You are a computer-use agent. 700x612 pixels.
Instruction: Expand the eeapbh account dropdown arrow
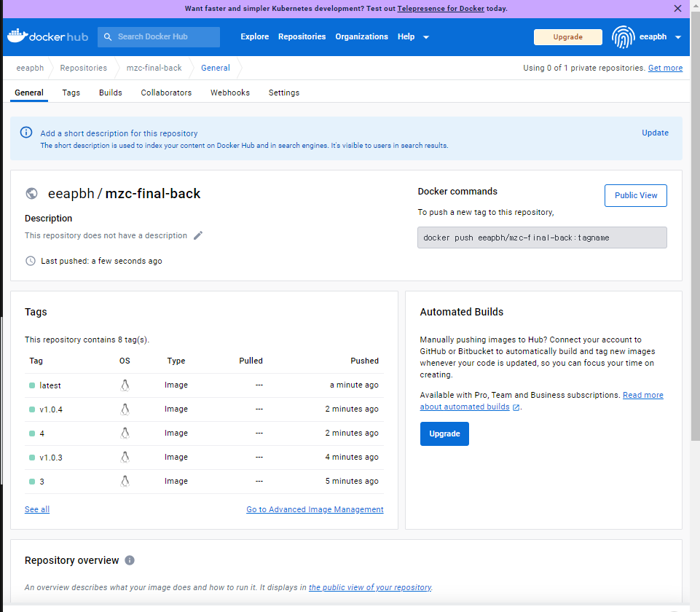(678, 37)
